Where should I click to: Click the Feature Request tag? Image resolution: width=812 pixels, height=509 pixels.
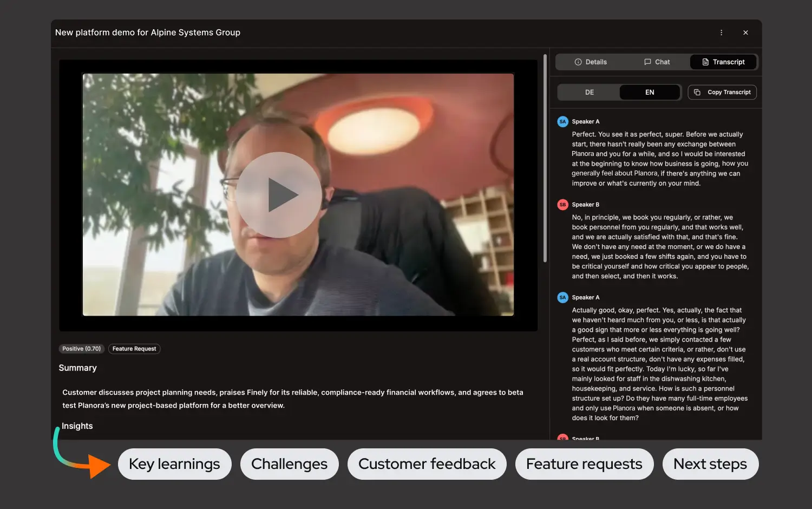[134, 349]
